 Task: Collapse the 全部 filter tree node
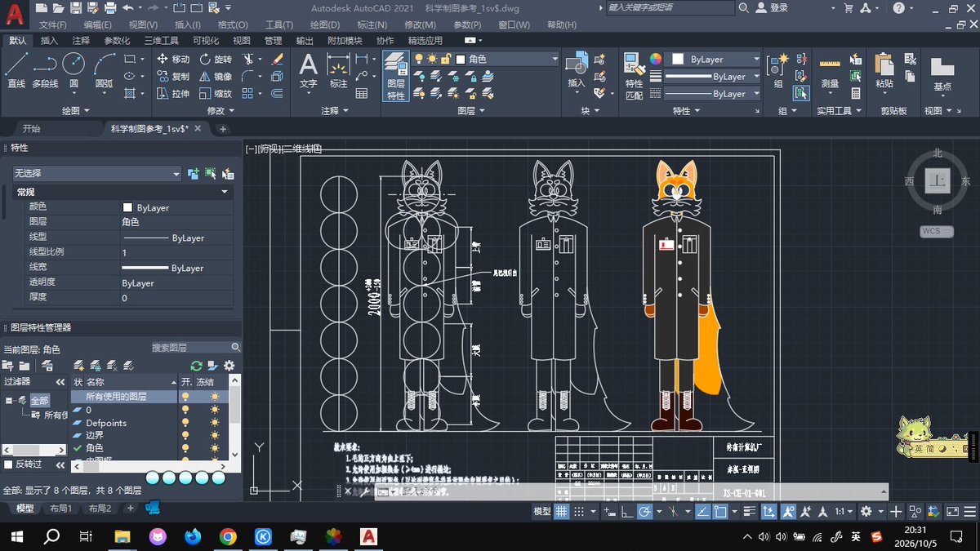click(10, 400)
